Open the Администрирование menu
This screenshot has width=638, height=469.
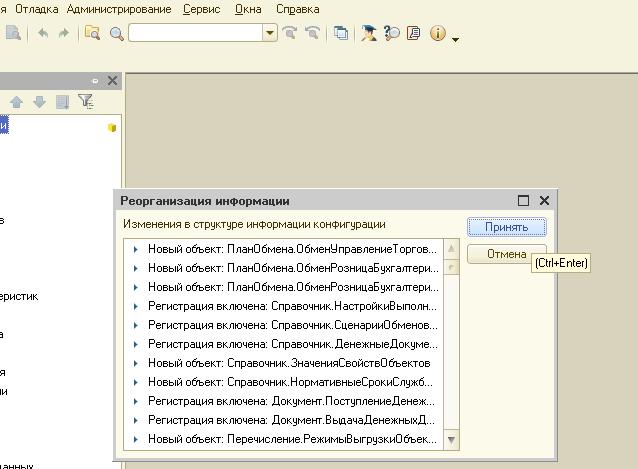coord(120,9)
